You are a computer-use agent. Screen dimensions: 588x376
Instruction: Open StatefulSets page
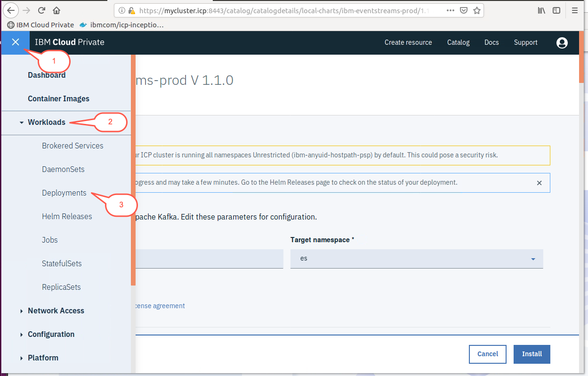pyautogui.click(x=62, y=263)
